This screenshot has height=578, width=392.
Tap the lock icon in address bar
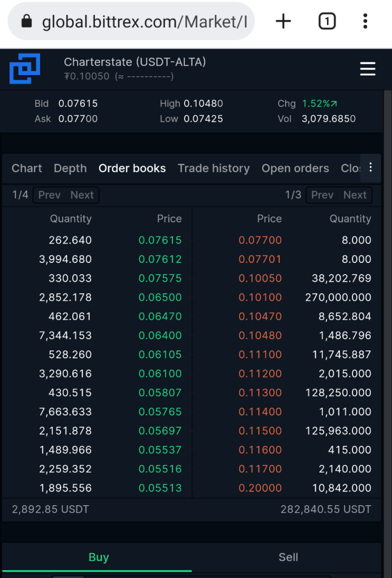pos(26,22)
